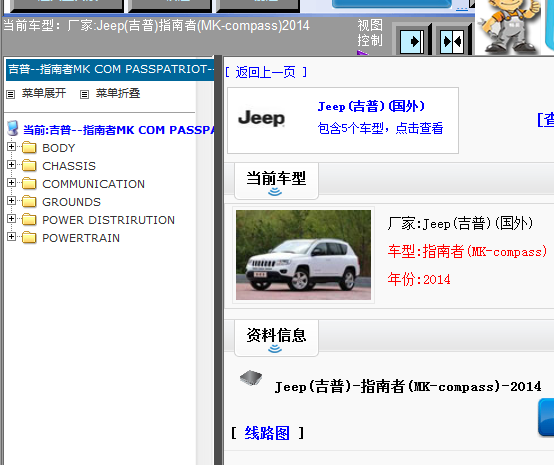Expand the GROUNDS tree node
Screen dimensions: 554x465
click(x=11, y=200)
